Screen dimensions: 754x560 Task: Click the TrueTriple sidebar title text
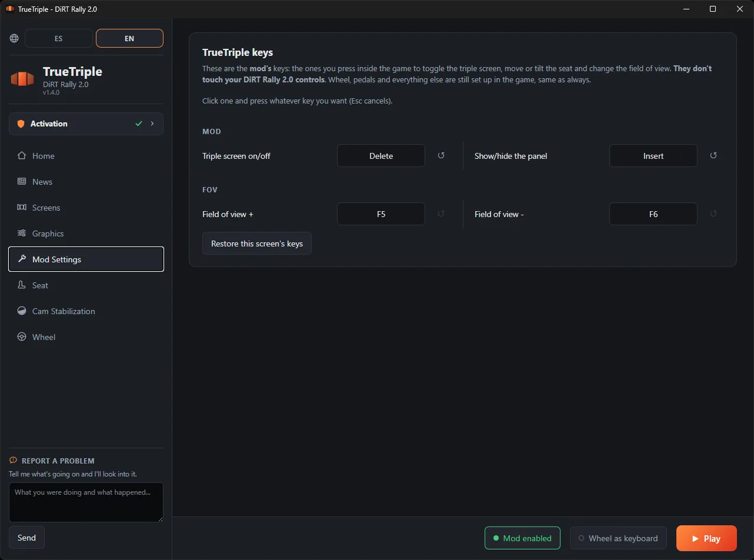[72, 71]
